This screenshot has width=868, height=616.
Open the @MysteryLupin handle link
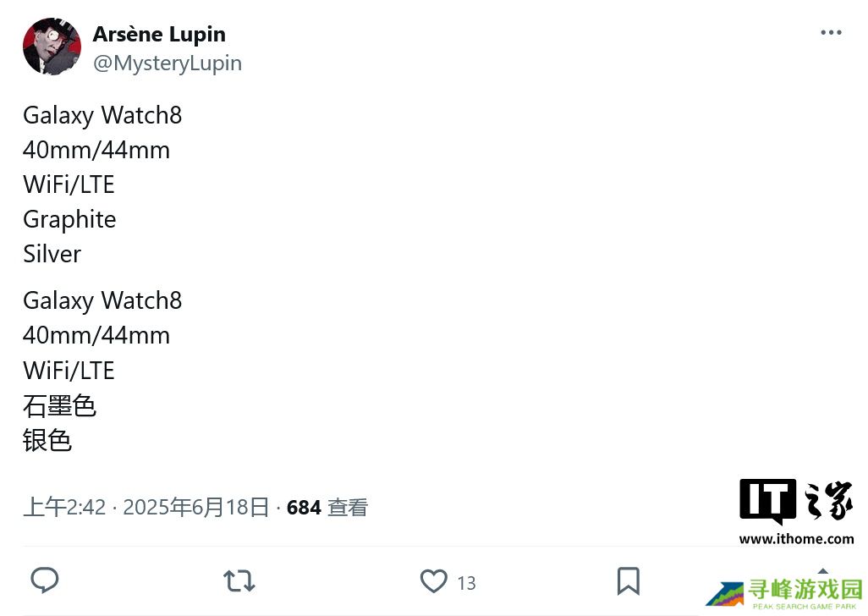[x=168, y=63]
